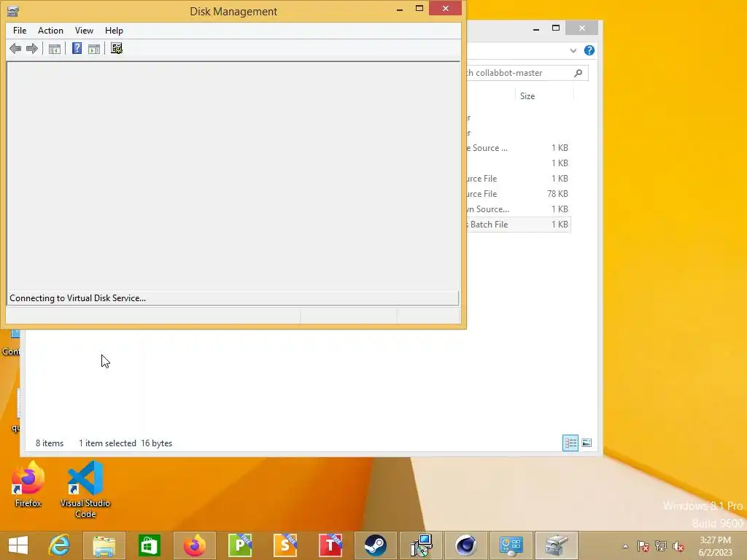Image resolution: width=747 pixels, height=560 pixels.
Task: Click the disk Settings toolbar icon
Action: 117,48
